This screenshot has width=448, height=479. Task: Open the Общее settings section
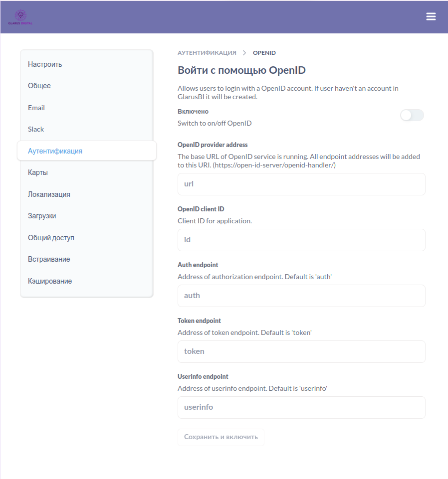click(x=39, y=85)
